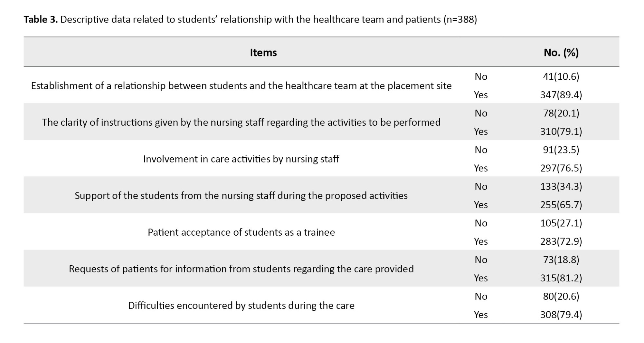Click the value 308(79.4)
This screenshot has width=644, height=343.
click(x=561, y=315)
